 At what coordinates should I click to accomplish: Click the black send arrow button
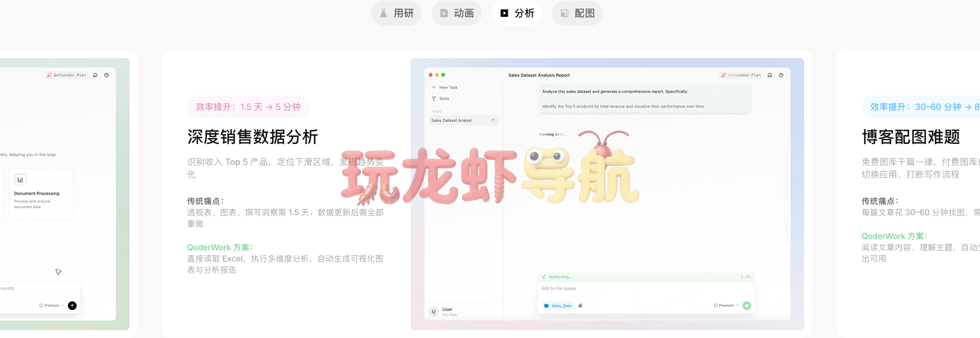72,306
